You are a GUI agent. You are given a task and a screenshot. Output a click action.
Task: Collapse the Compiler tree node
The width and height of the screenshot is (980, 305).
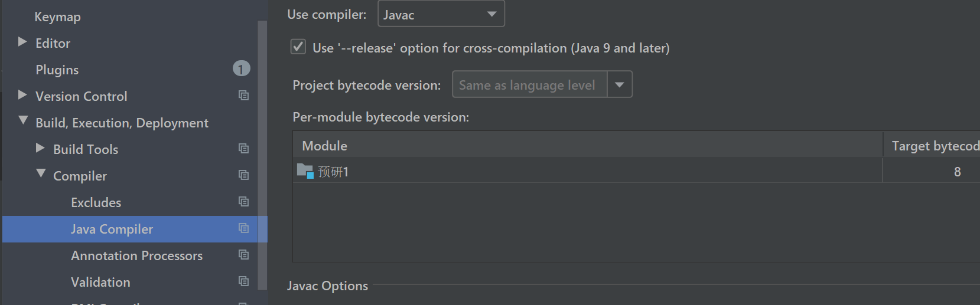click(41, 173)
